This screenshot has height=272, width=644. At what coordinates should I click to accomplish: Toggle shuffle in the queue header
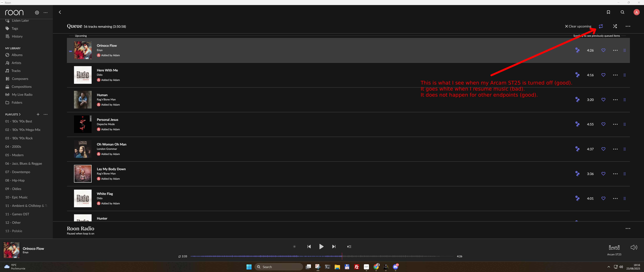pyautogui.click(x=615, y=26)
